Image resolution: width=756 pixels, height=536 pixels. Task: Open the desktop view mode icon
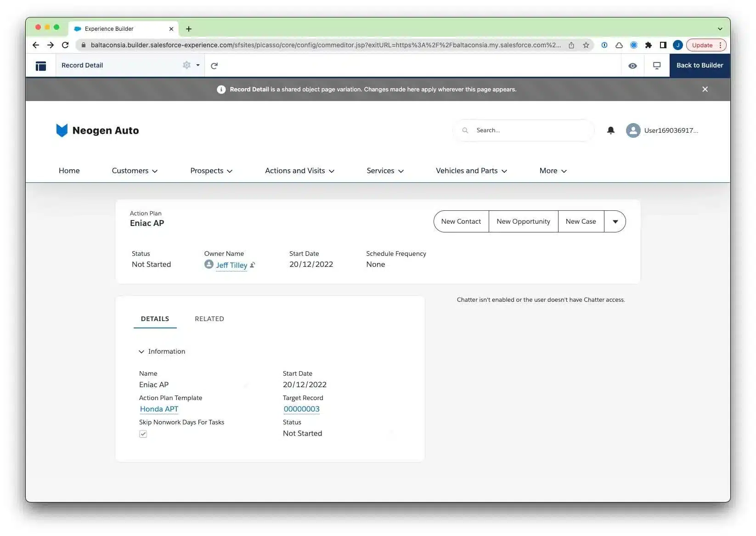[657, 66]
